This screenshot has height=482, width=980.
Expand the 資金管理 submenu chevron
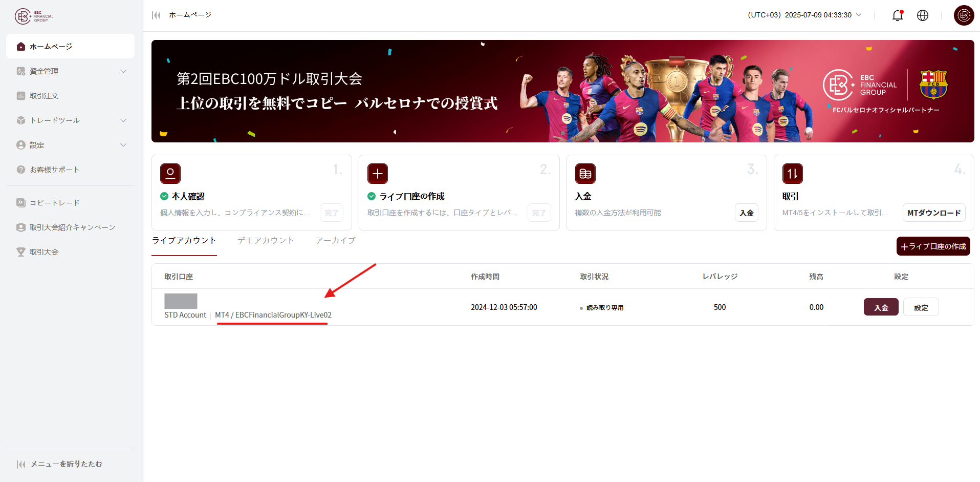(123, 71)
